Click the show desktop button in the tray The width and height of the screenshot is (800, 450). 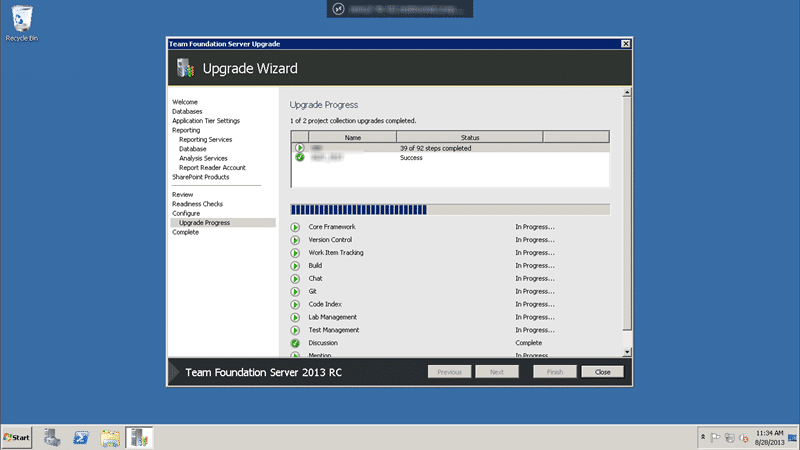(792, 438)
